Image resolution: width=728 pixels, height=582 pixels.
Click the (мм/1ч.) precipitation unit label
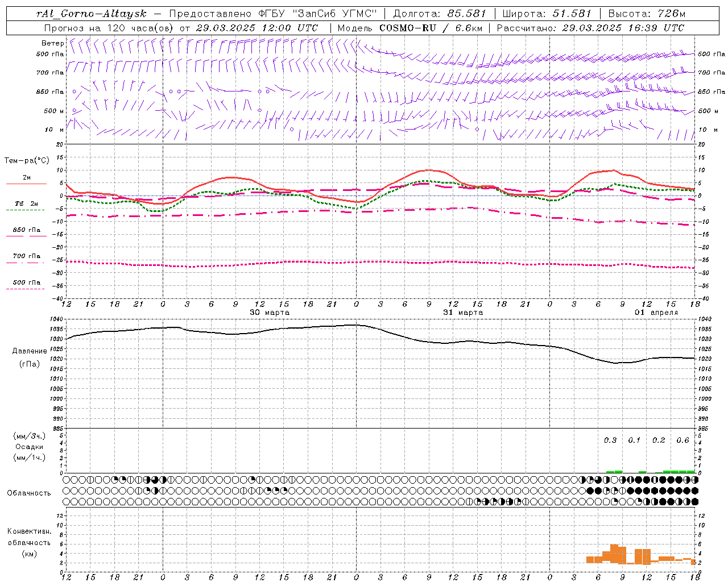click(x=30, y=458)
